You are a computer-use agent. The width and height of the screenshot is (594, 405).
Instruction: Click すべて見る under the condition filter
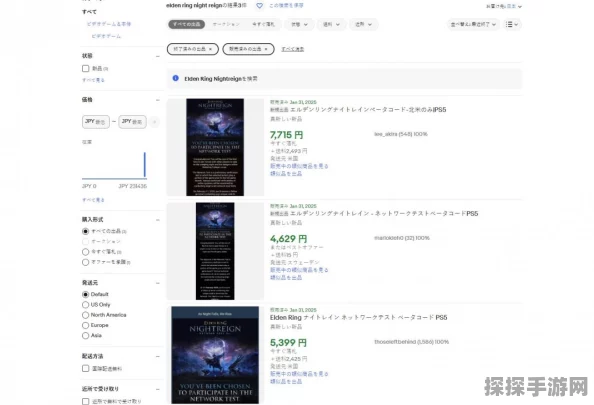(93, 80)
